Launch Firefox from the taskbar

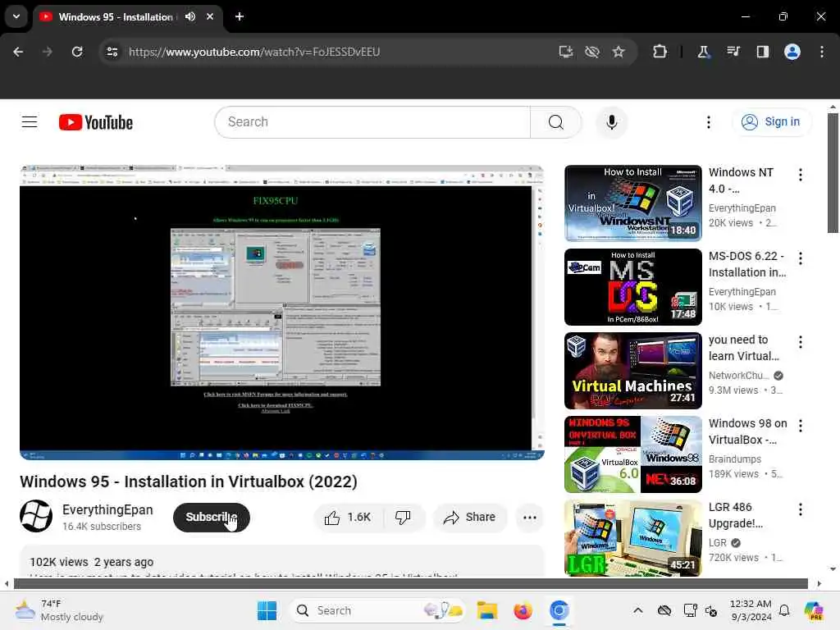(523, 610)
